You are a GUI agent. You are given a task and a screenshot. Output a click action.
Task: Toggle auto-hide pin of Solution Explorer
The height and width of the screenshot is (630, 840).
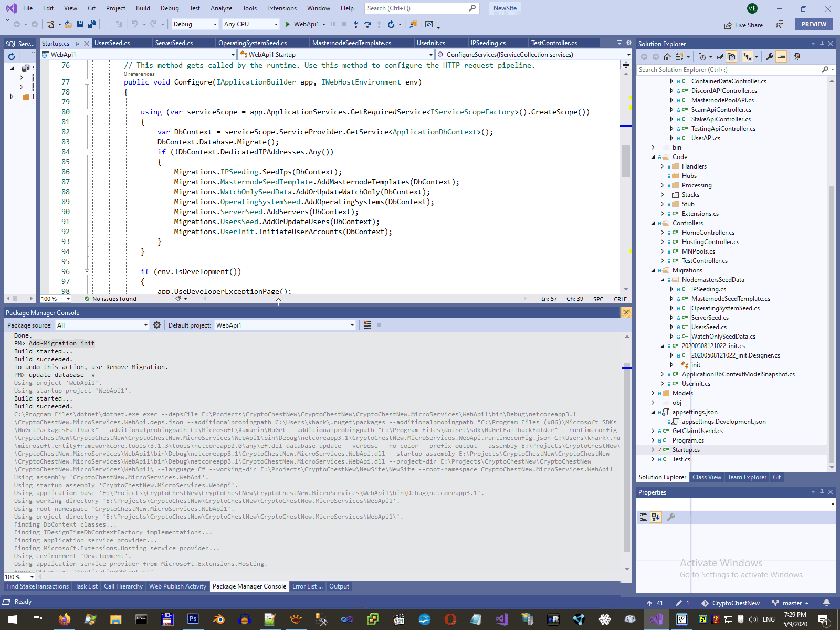(x=822, y=44)
